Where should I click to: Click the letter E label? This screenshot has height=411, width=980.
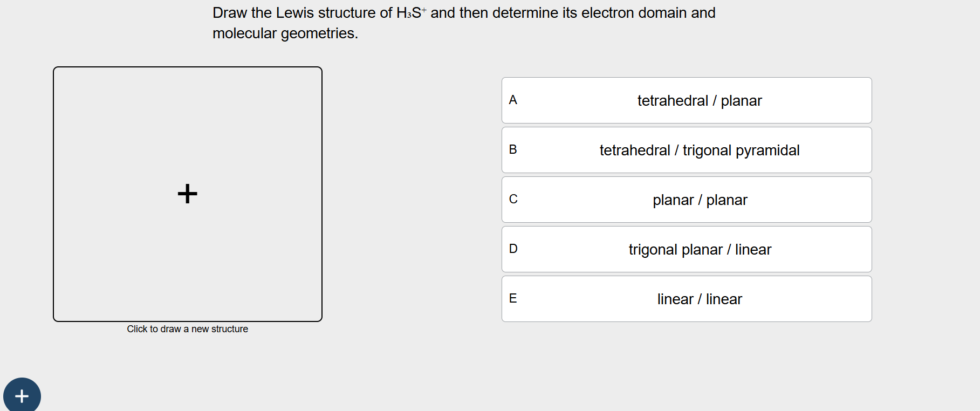(x=513, y=298)
